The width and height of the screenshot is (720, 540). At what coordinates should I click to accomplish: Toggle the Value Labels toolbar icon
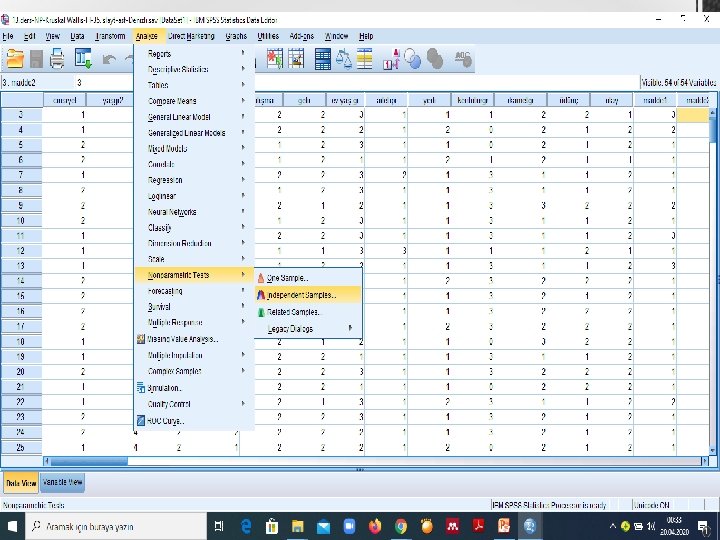tap(391, 59)
